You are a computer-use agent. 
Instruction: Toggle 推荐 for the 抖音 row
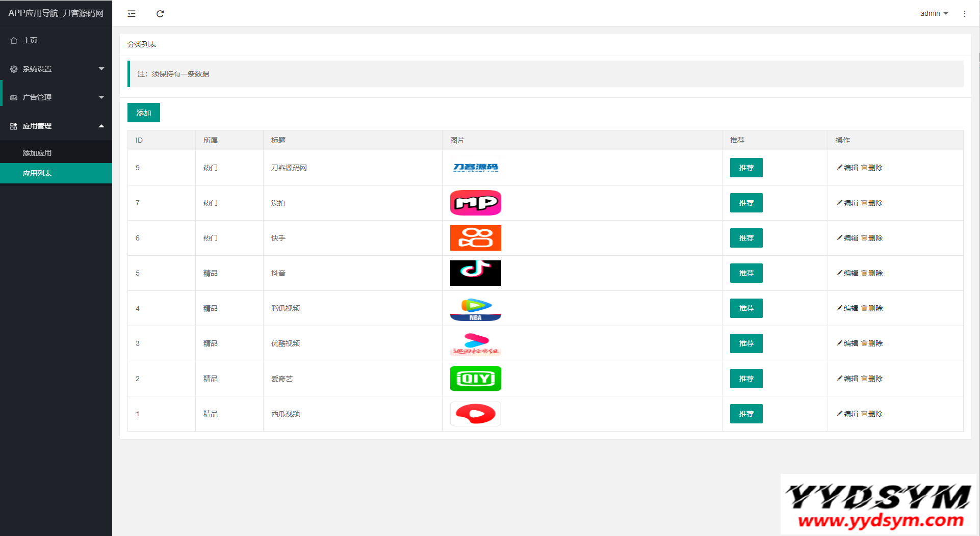[746, 273]
